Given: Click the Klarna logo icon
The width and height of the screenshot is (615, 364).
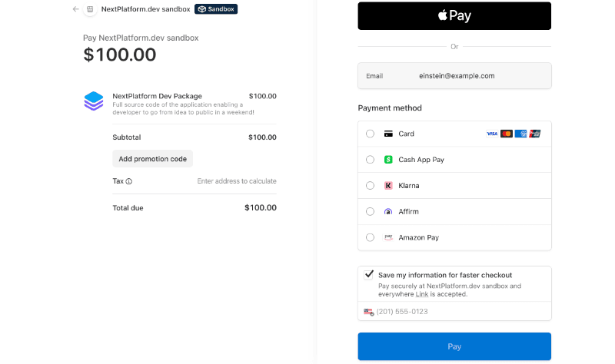Looking at the screenshot, I should pyautogui.click(x=389, y=186).
